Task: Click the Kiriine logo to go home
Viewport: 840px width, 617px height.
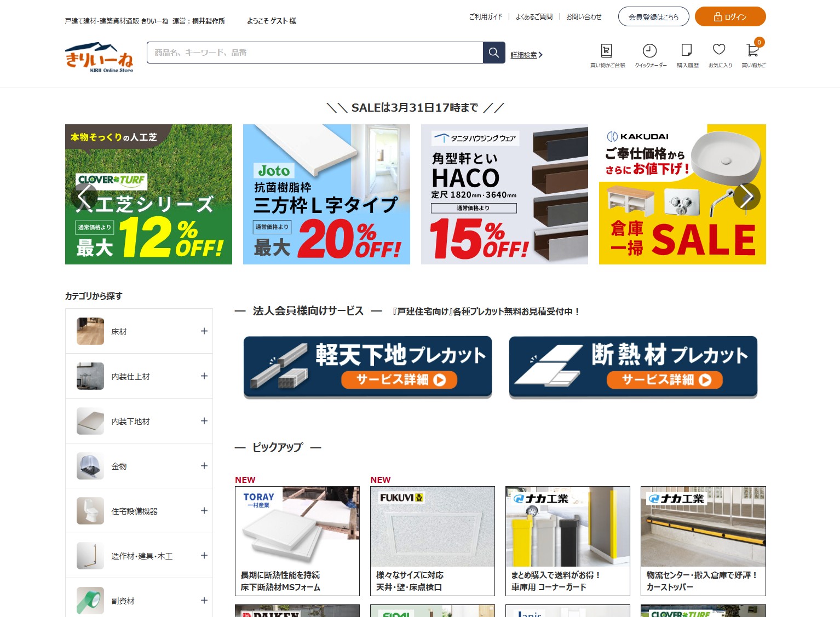Action: (99, 57)
